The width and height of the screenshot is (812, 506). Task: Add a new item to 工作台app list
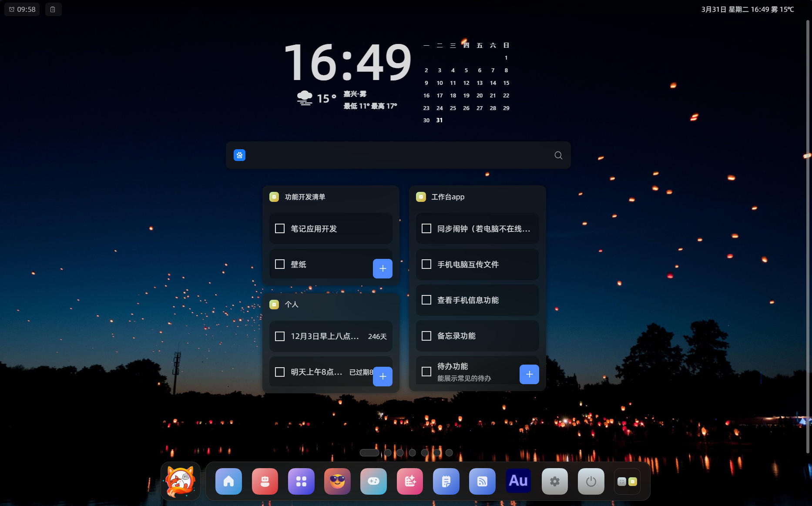coord(529,374)
